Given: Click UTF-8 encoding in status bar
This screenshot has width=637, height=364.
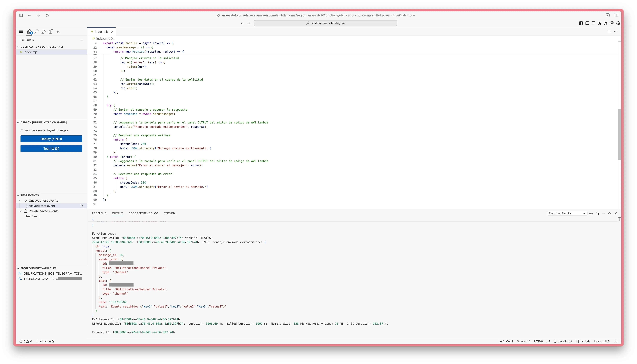Looking at the screenshot, I should 538,341.
